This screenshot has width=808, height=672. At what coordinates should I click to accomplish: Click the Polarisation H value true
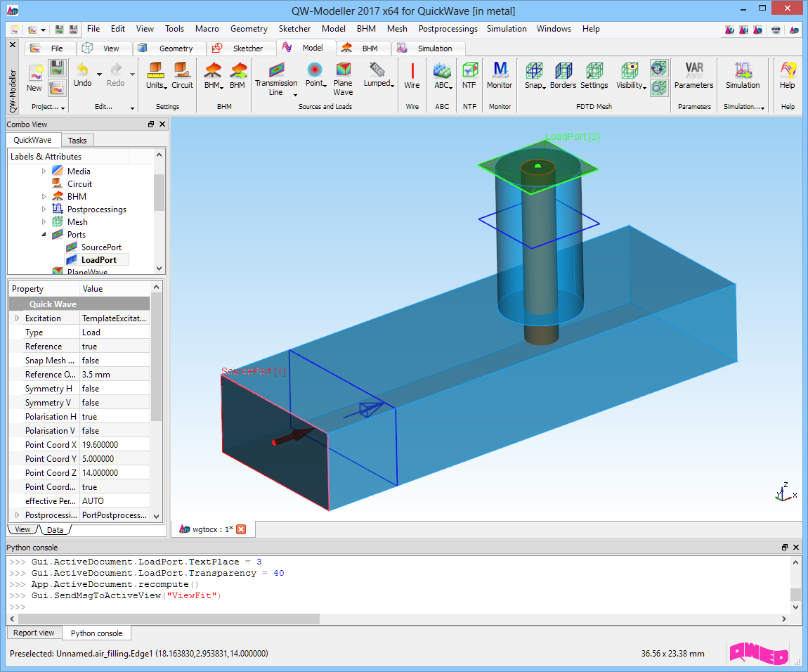tap(115, 417)
